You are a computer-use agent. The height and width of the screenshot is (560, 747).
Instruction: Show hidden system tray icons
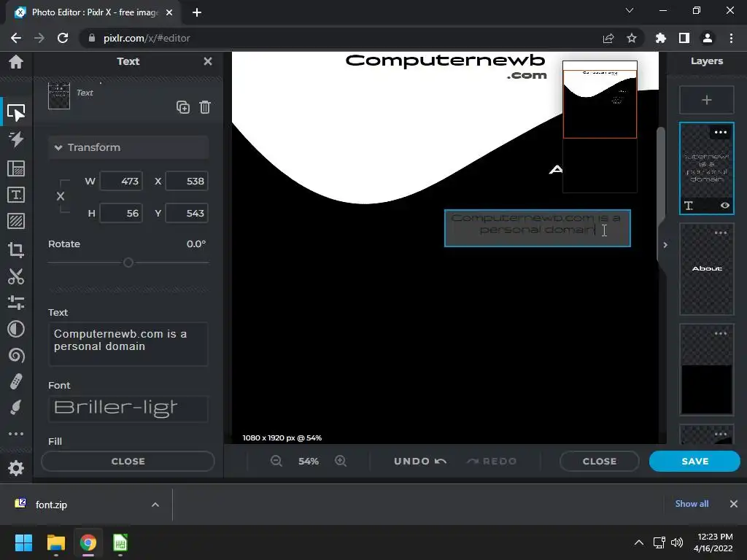[x=639, y=542]
